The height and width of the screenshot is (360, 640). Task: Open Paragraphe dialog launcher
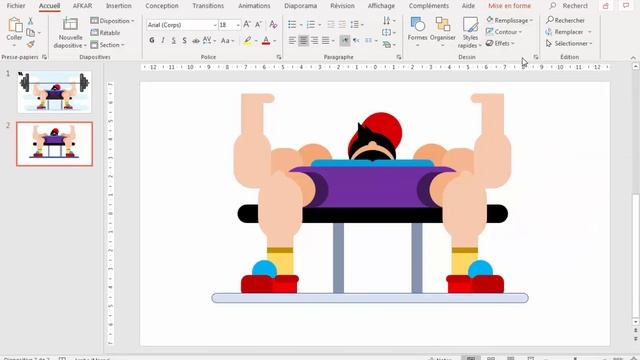(398, 57)
